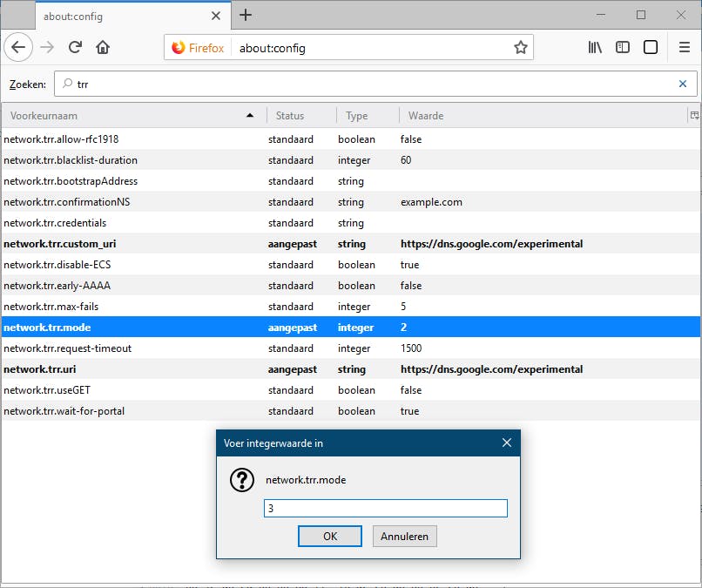Show the sidebars icon

click(x=623, y=47)
